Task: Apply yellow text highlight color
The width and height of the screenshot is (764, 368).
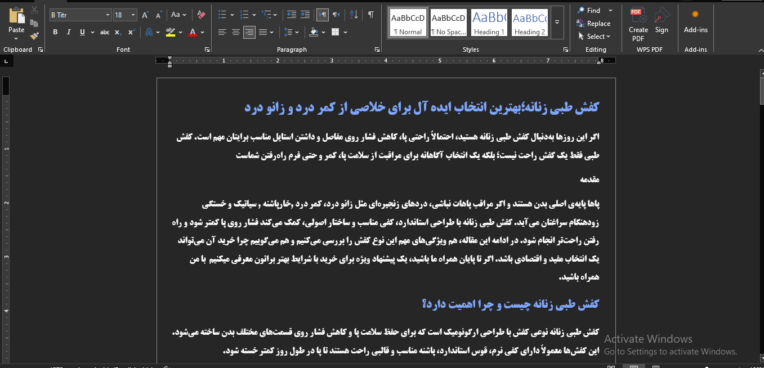Action: click(170, 33)
